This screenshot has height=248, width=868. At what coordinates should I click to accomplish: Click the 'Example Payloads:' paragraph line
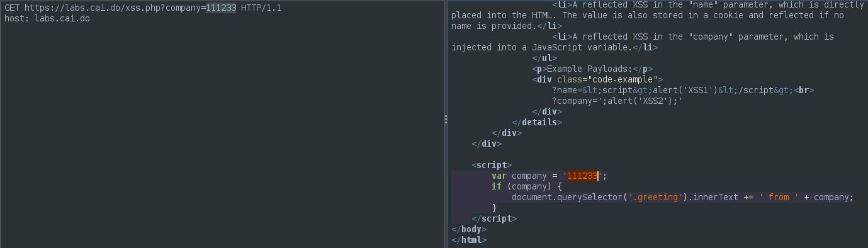click(592, 69)
